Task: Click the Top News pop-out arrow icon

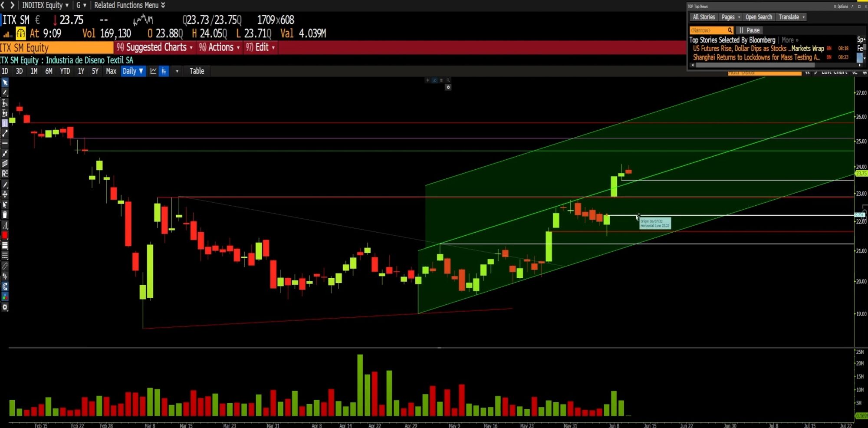Action: (x=852, y=6)
